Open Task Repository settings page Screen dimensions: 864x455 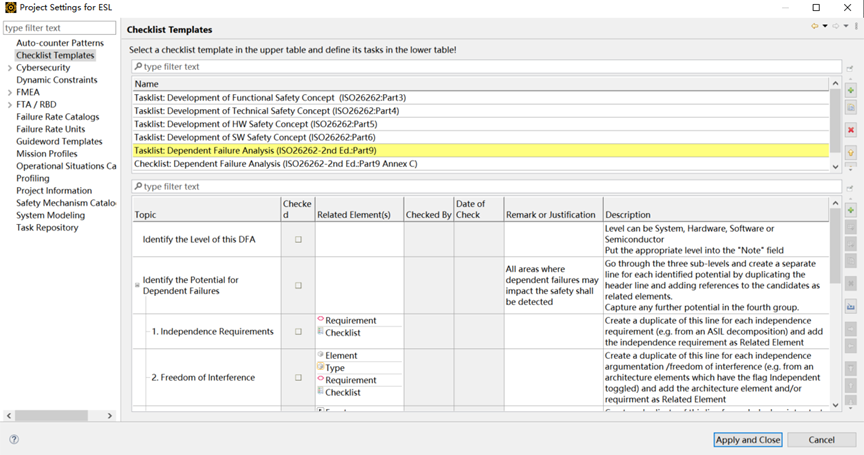tap(47, 228)
